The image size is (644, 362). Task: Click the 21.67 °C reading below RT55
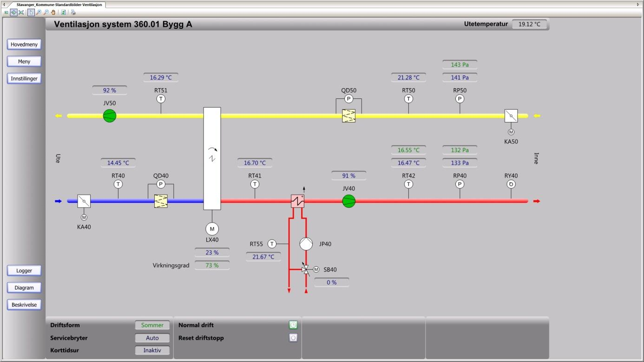coord(263,257)
